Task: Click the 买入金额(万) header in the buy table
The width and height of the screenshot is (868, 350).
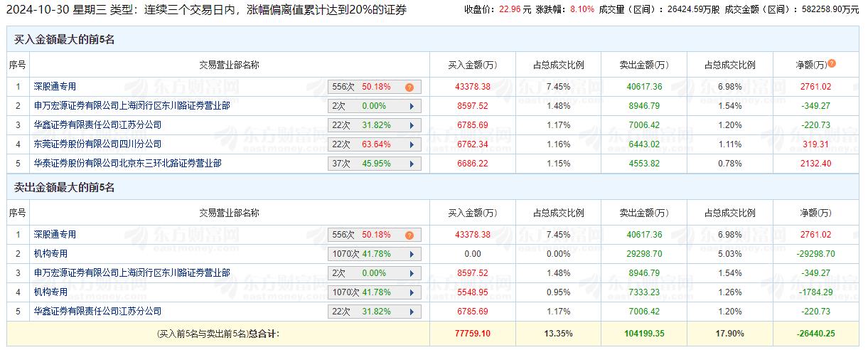Action: tap(472, 65)
